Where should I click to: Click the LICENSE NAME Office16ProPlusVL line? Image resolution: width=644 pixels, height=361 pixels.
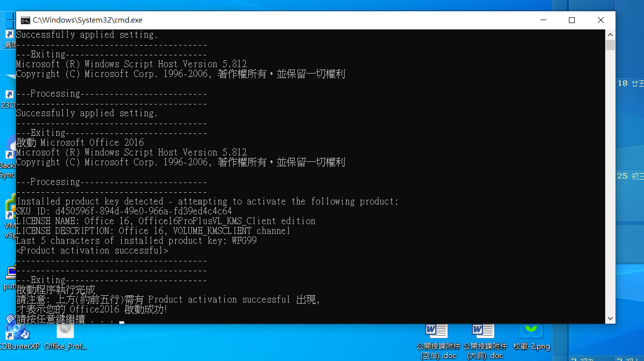tap(166, 221)
